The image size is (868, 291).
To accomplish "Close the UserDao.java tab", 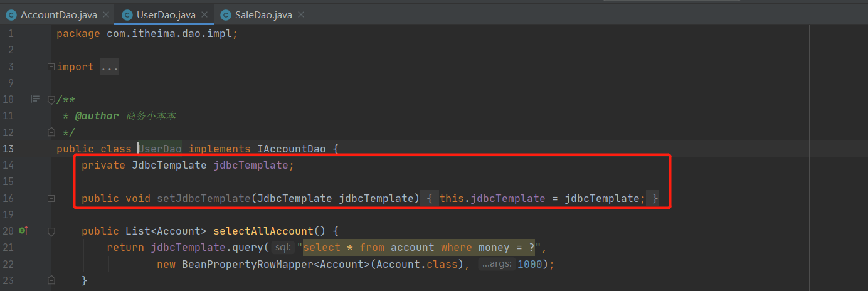I will 203,14.
